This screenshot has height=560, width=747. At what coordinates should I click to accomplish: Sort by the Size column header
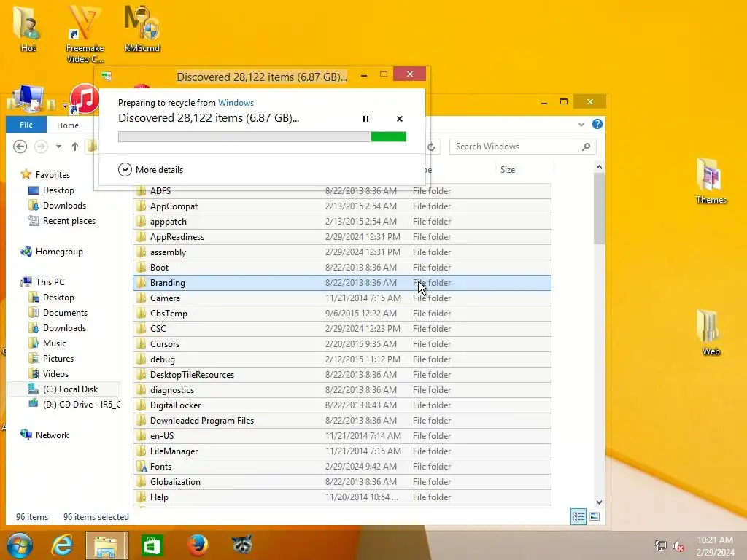(508, 169)
